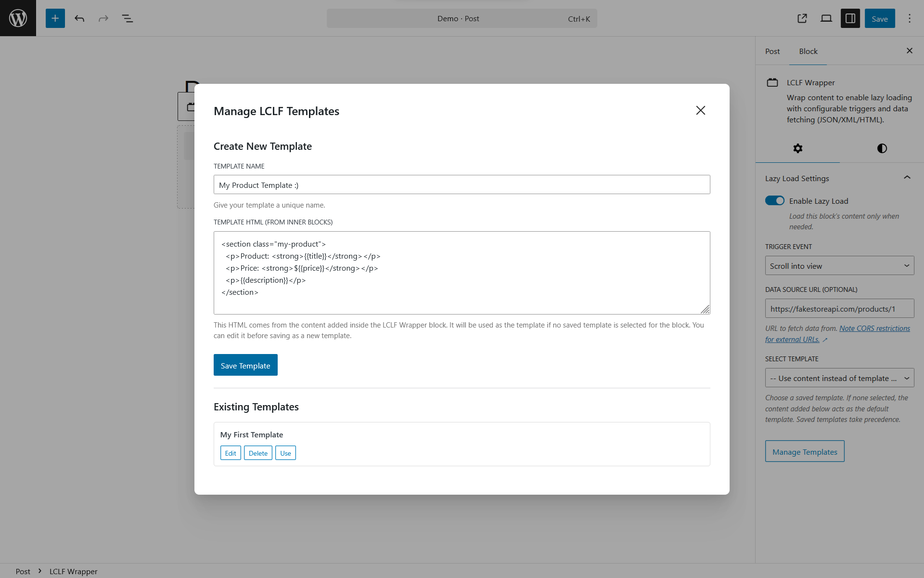Open the editor options three-dot menu
The image size is (924, 578).
click(x=909, y=18)
